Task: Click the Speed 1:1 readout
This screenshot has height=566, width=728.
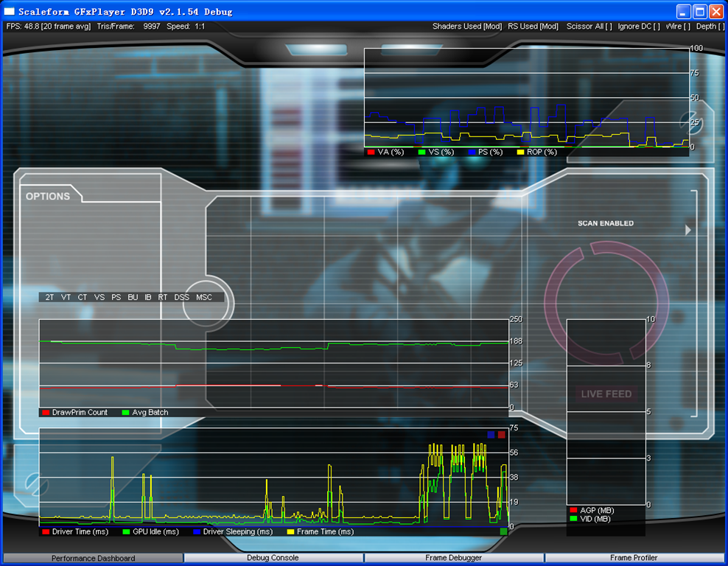Action: (x=186, y=27)
